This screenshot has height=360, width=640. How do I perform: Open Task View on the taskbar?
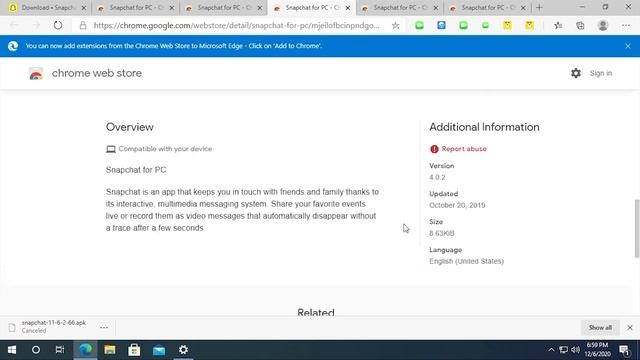pyautogui.click(x=60, y=350)
